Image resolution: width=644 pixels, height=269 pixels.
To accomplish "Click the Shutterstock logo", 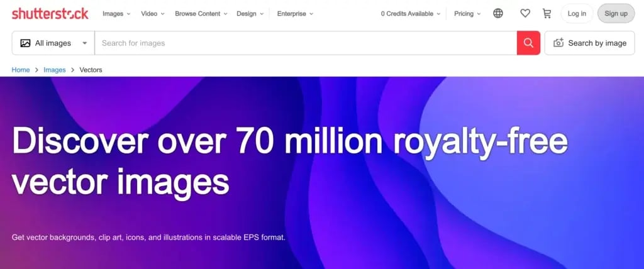I will 50,13.
